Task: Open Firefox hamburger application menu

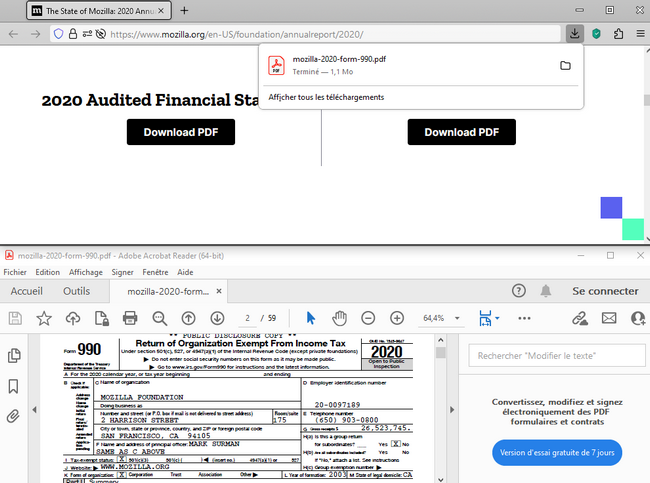Action: (x=640, y=34)
